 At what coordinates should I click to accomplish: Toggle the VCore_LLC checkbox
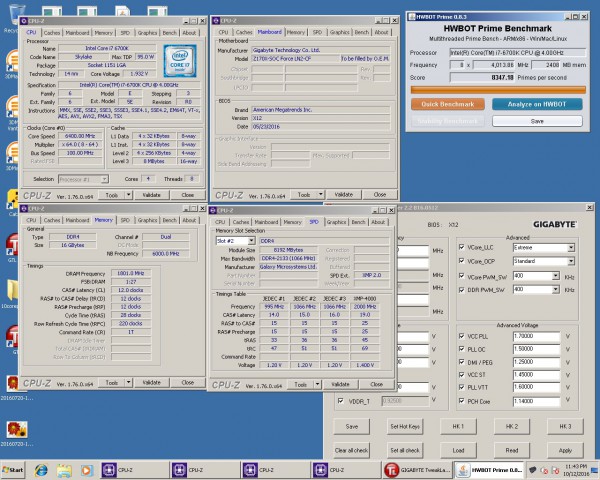tap(461, 246)
